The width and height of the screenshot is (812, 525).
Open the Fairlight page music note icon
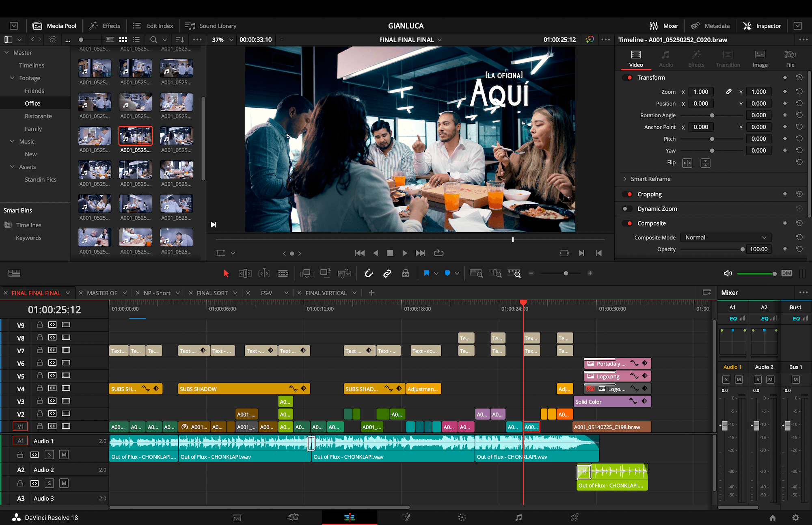point(518,517)
